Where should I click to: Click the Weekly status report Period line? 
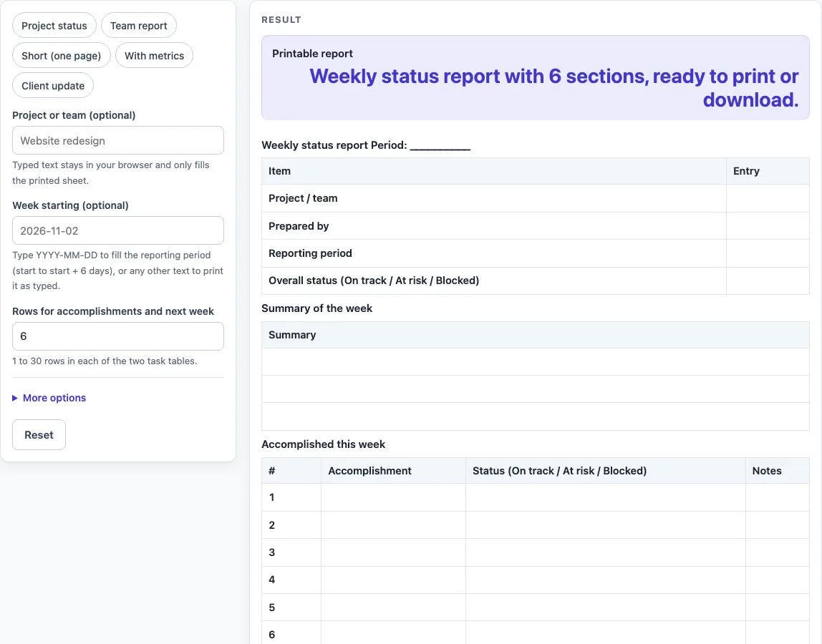366,145
